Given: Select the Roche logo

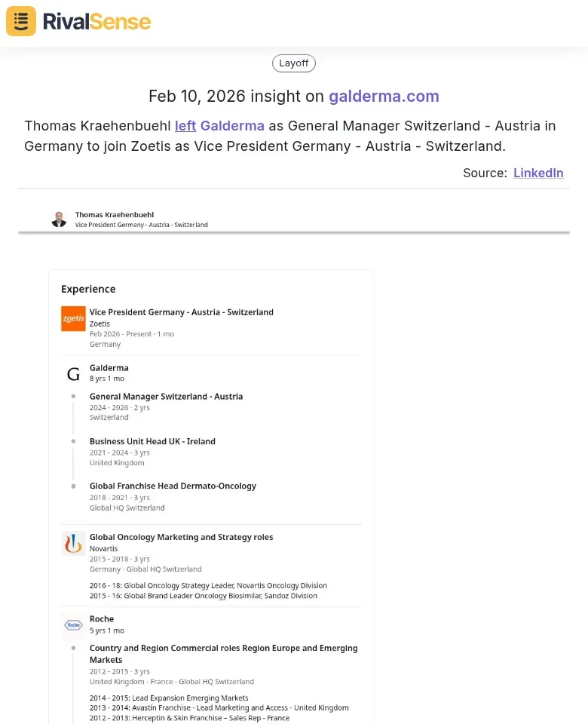Looking at the screenshot, I should pyautogui.click(x=73, y=625).
